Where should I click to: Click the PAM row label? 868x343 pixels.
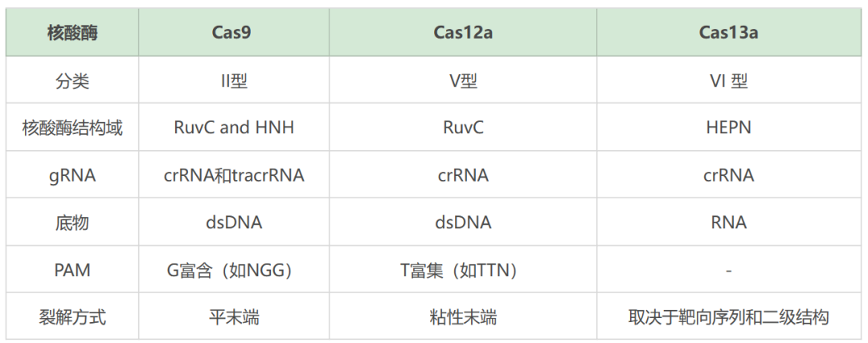click(x=72, y=270)
